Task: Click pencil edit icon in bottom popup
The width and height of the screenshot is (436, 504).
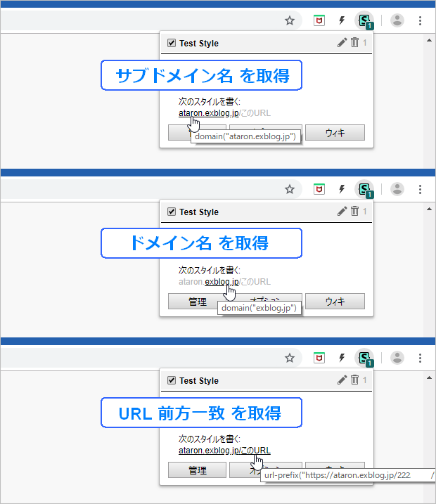Action: click(x=342, y=380)
